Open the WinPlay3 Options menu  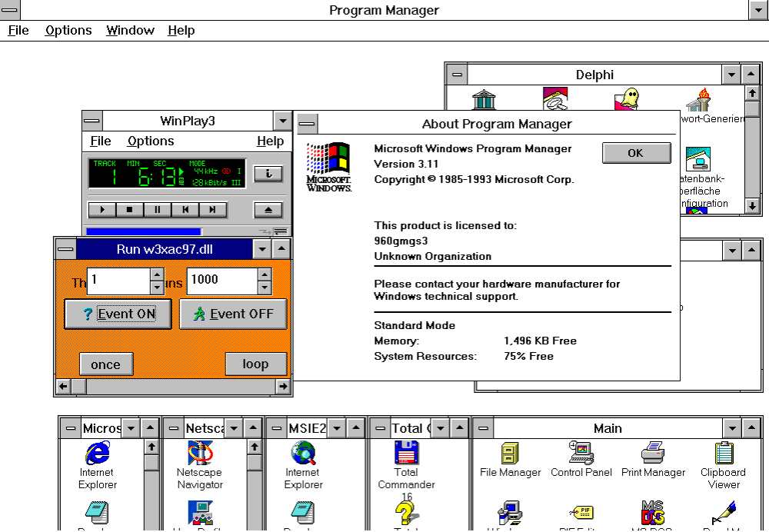pyautogui.click(x=151, y=141)
